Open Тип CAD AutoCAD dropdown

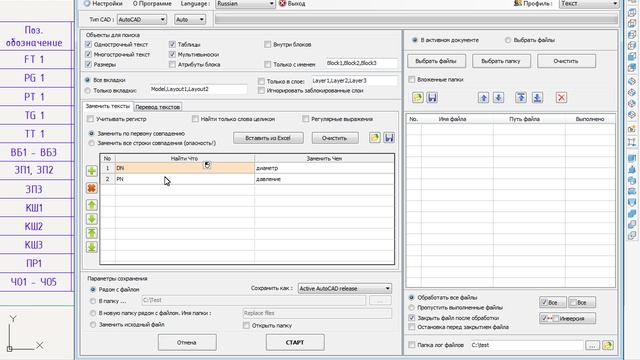[141, 19]
